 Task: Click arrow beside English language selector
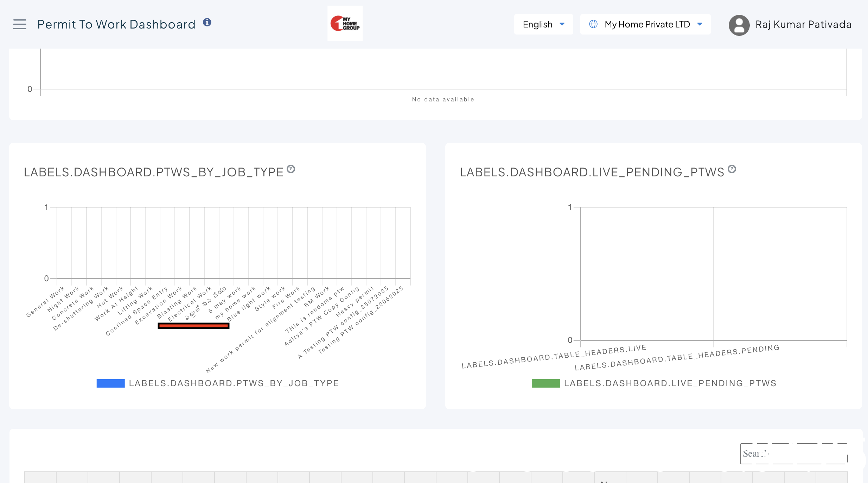tap(562, 24)
